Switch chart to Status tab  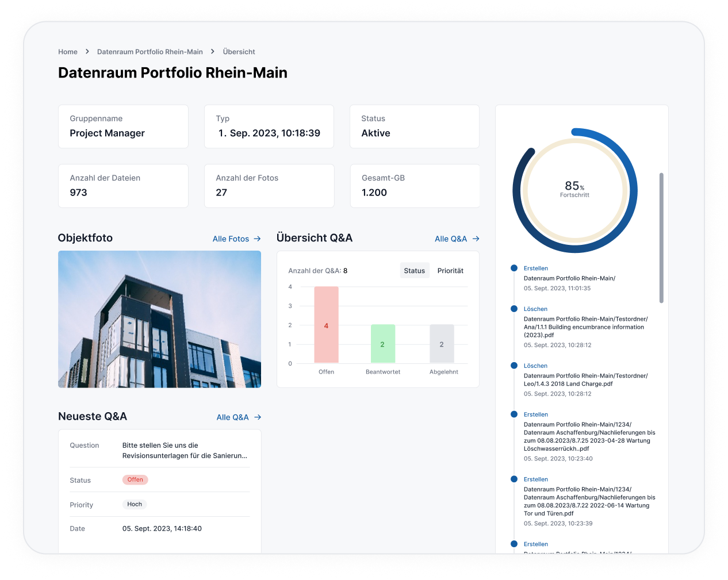415,271
